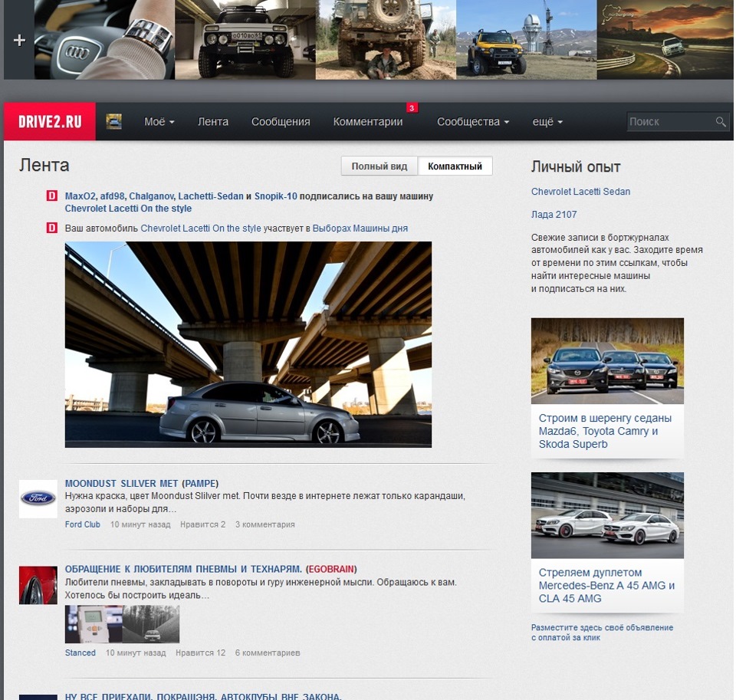Open the Mazda6 Camry Superb sedans image
Screen dimensions: 736x700
607,360
